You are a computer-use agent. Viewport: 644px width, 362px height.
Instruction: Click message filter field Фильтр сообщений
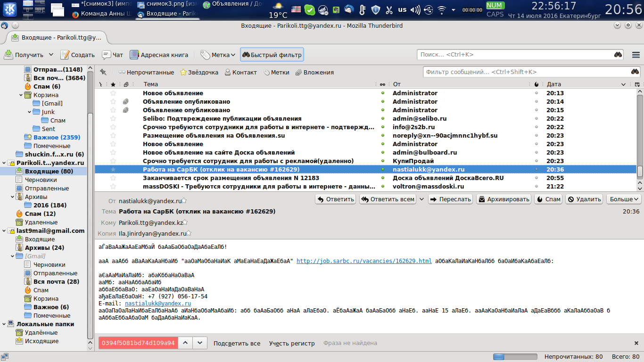(x=532, y=72)
